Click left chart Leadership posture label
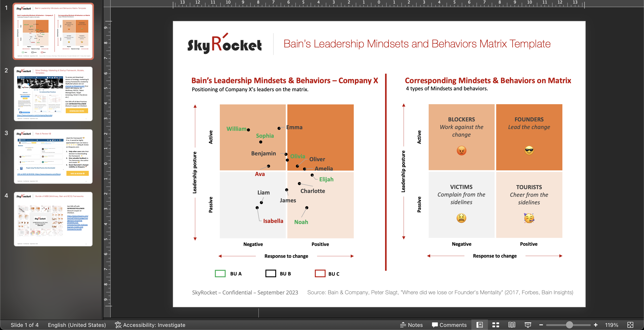Viewport: 644px width, 330px height. click(x=194, y=172)
